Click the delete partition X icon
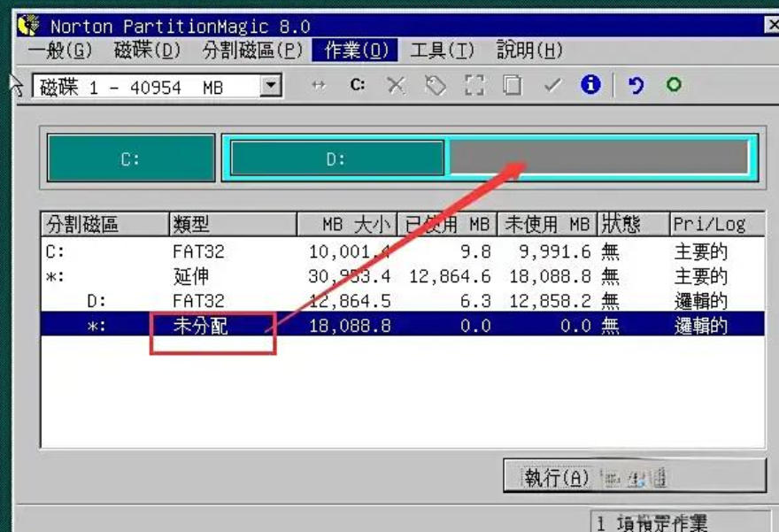The height and width of the screenshot is (532, 779). [396, 86]
